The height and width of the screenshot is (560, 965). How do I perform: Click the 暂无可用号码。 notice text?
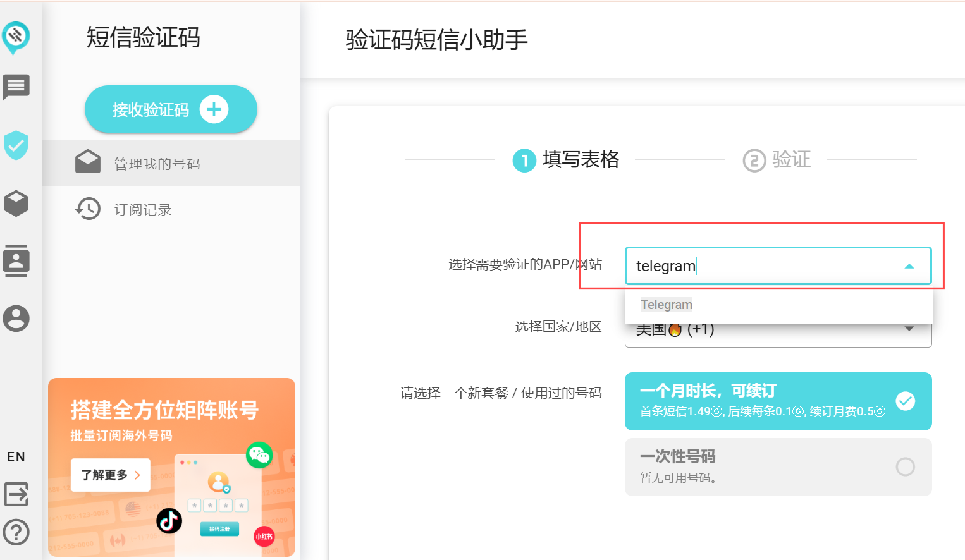[x=678, y=478]
